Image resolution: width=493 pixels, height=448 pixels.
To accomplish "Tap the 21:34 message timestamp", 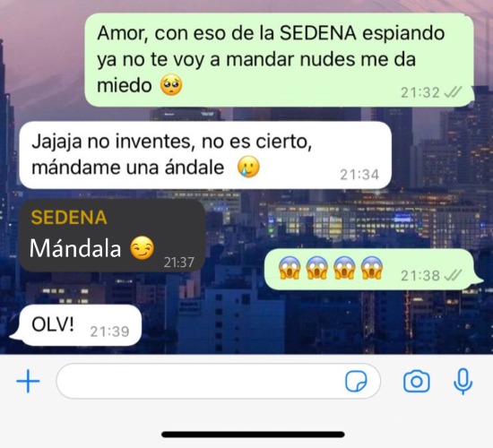I will [359, 175].
